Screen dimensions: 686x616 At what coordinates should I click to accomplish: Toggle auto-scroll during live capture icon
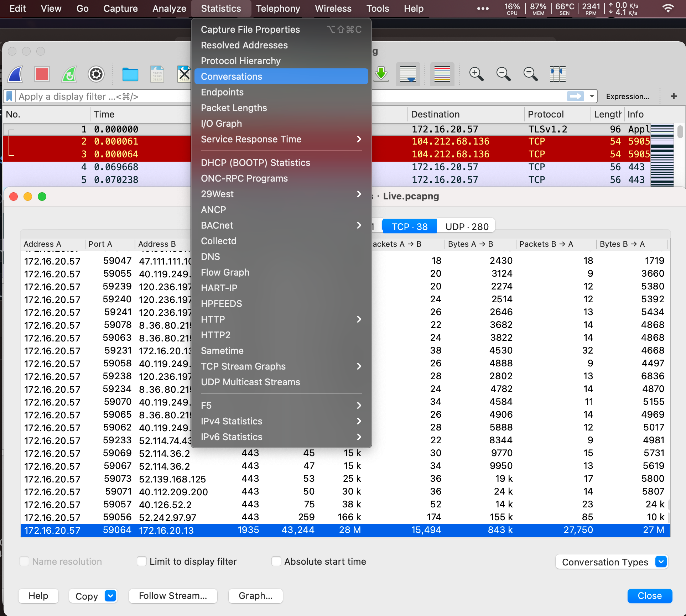point(408,74)
